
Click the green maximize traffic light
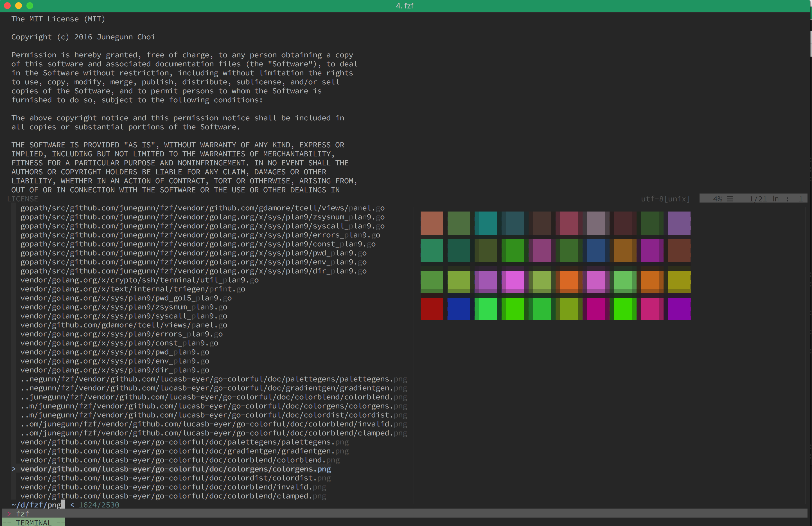pos(30,6)
